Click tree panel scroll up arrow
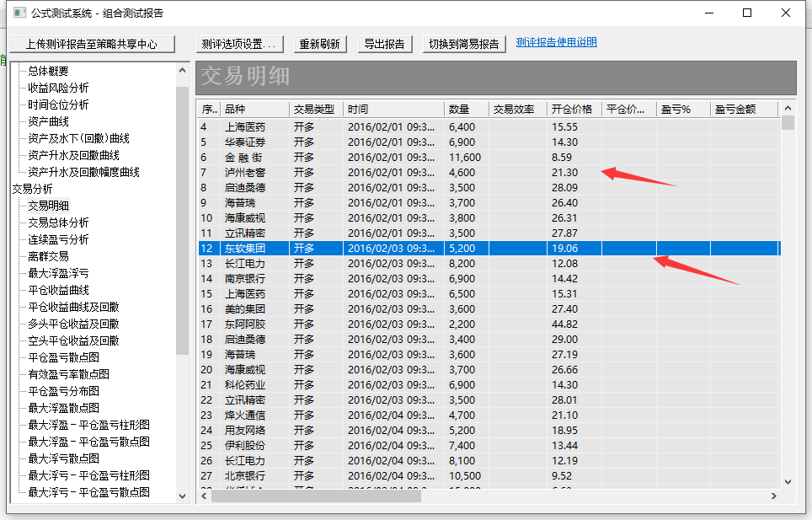 click(182, 70)
